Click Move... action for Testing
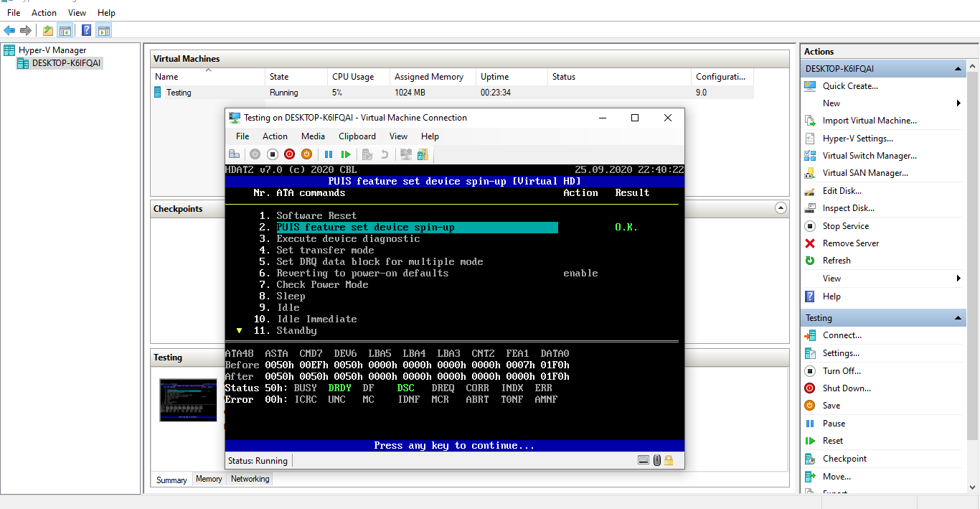 coord(837,477)
